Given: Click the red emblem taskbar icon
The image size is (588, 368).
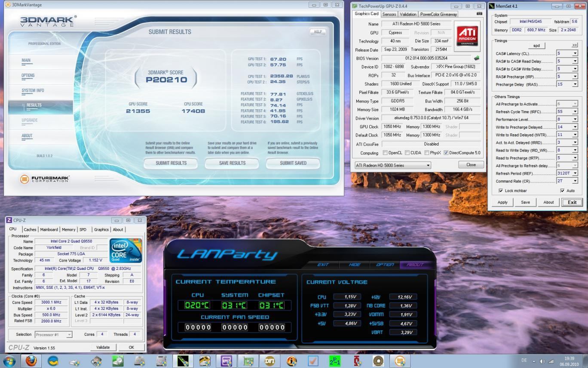Looking at the screenshot, I should 357,361.
